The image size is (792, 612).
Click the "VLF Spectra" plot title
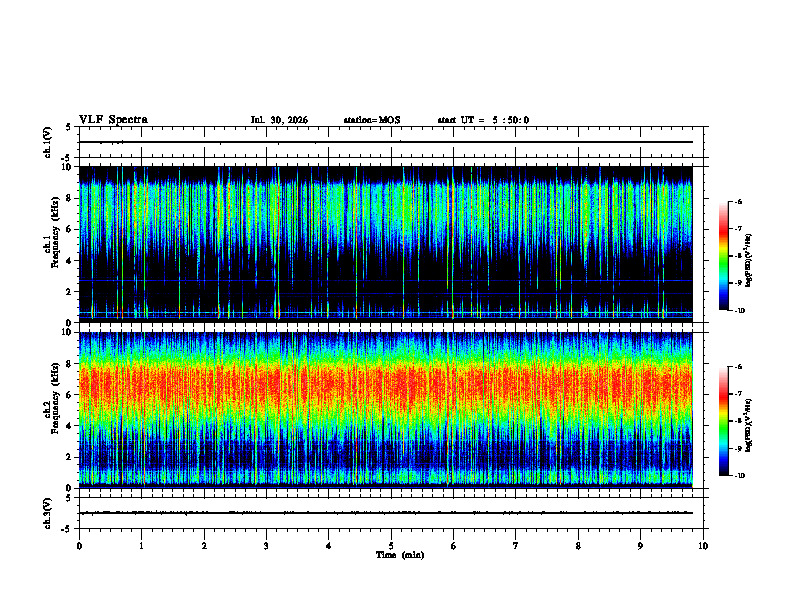113,120
